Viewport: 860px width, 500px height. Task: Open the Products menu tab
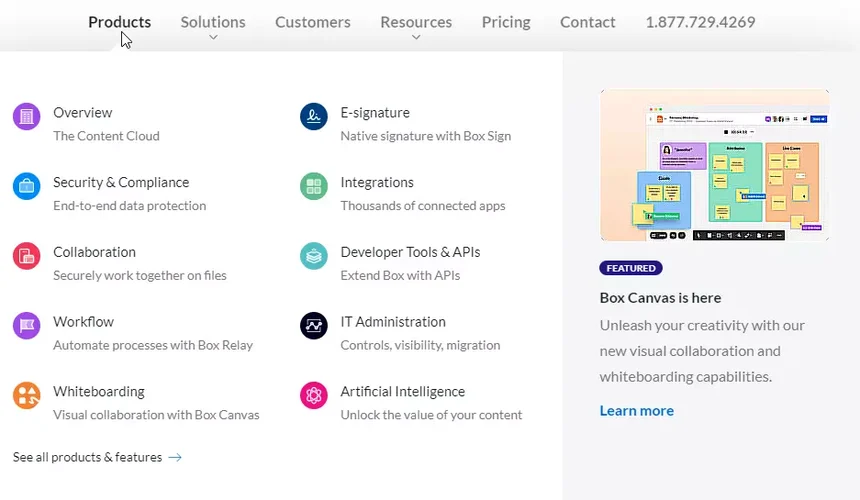pos(120,22)
